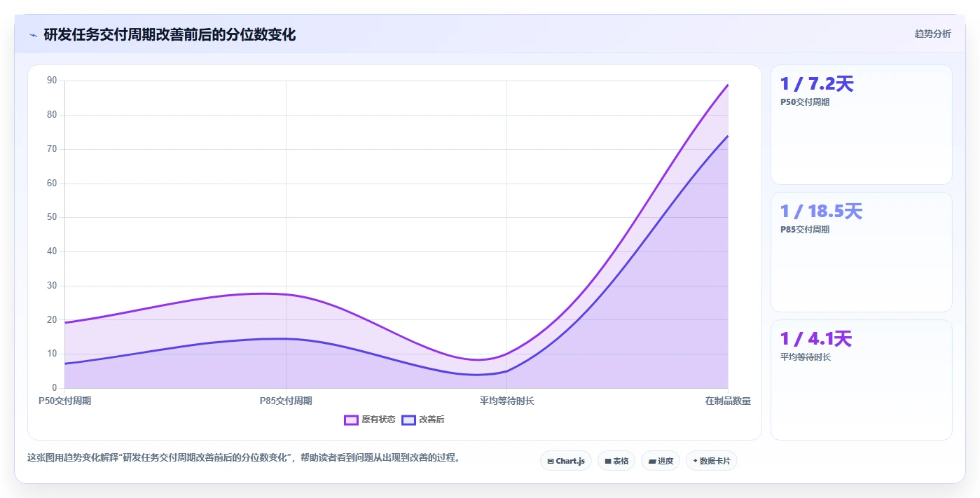The height and width of the screenshot is (498, 980).
Task: Click the 改善后 blue legend swatch
Action: 408,420
